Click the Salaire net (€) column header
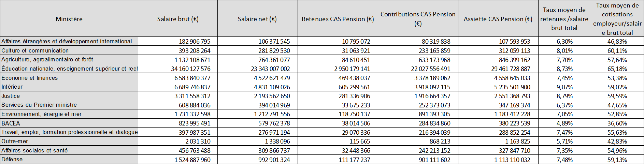This screenshot has height=164, width=644. (x=257, y=19)
